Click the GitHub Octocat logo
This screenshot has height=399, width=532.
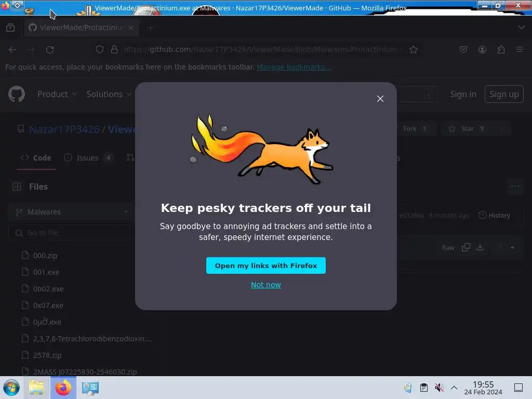pos(17,94)
